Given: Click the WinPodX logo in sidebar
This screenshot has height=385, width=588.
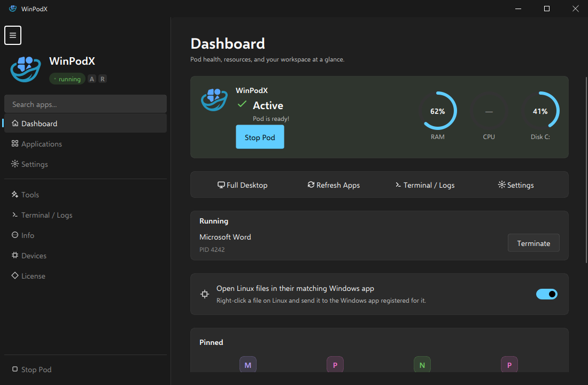Looking at the screenshot, I should pyautogui.click(x=26, y=69).
